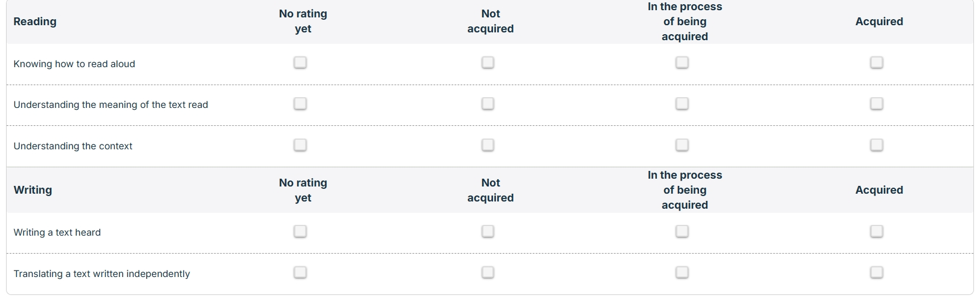This screenshot has height=304, width=980.
Task: Set 'Knowing how to read aloud' to in process
Action: (x=682, y=62)
